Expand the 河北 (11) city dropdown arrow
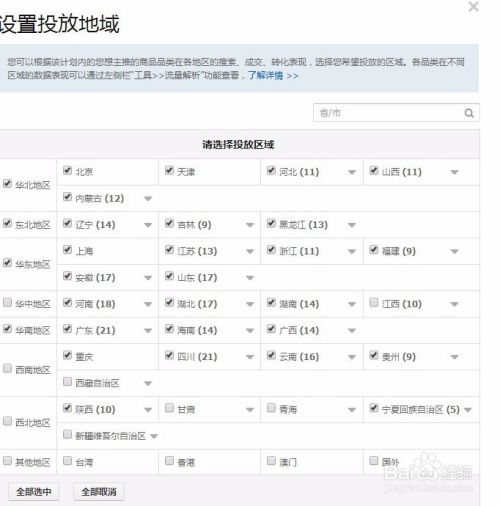This screenshot has width=500, height=506. [352, 172]
